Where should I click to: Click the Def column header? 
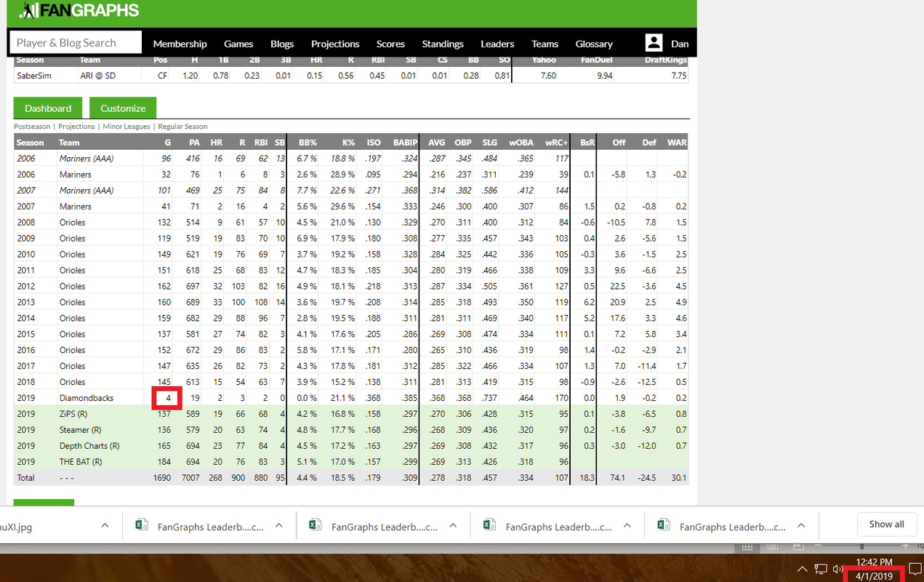point(649,143)
